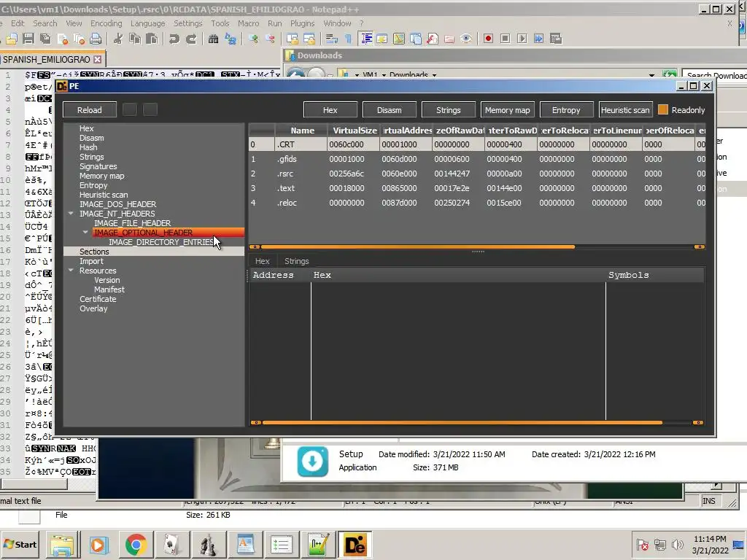Select Certificate in PE tree
Viewport: 747px width, 560px height.
coord(98,299)
